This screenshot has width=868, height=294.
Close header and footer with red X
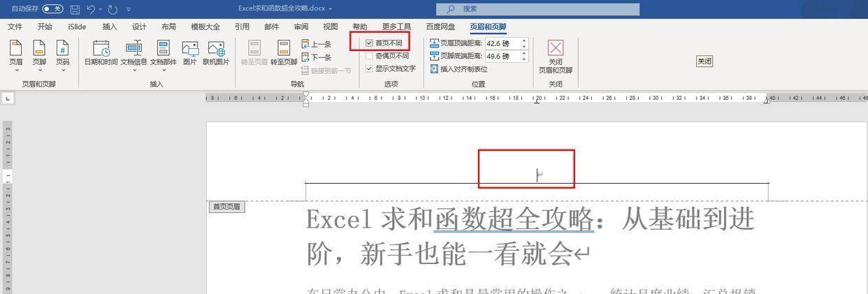[x=555, y=48]
